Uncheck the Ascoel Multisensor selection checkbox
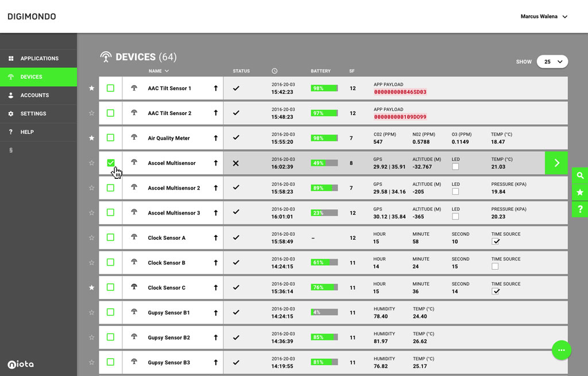This screenshot has width=588, height=376. coord(110,163)
